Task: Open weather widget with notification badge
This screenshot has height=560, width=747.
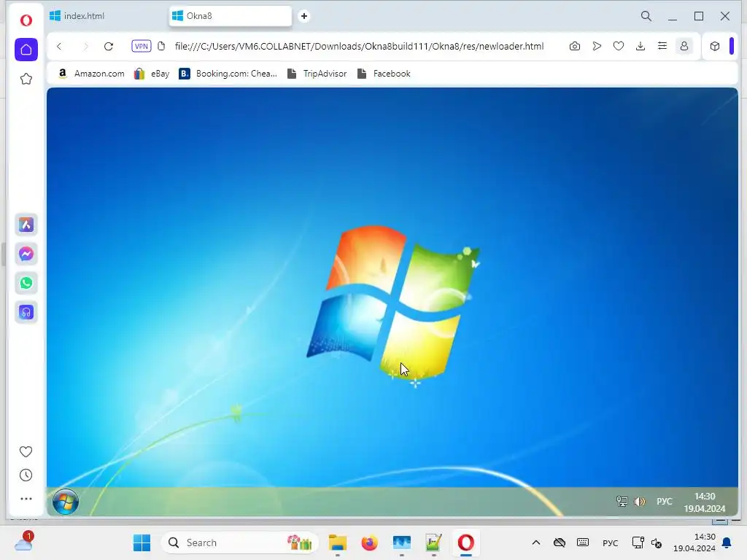Action: pos(23,542)
